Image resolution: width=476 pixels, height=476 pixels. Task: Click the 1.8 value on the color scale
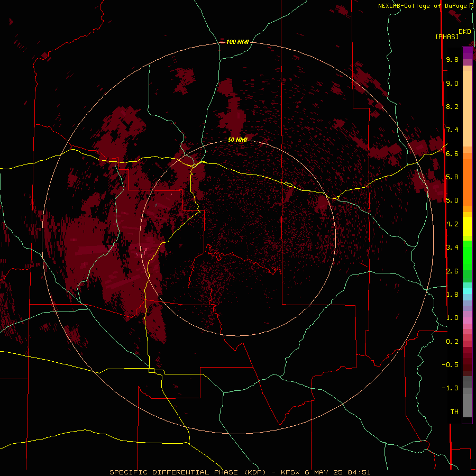click(452, 295)
